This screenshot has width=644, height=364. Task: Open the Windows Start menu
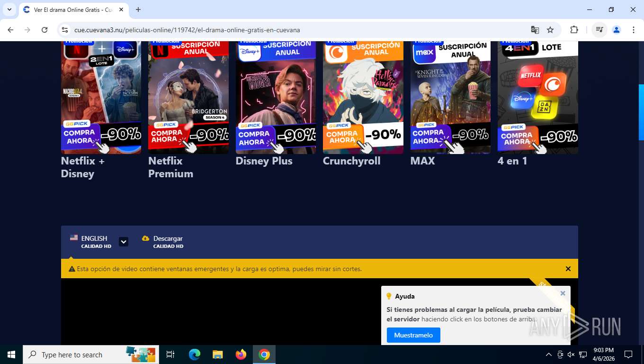pos(11,355)
